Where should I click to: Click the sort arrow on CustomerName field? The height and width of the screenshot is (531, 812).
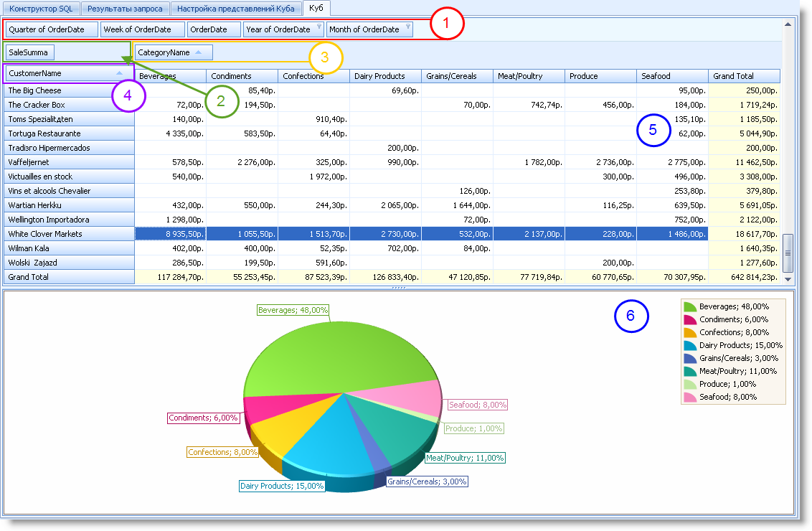click(x=120, y=73)
